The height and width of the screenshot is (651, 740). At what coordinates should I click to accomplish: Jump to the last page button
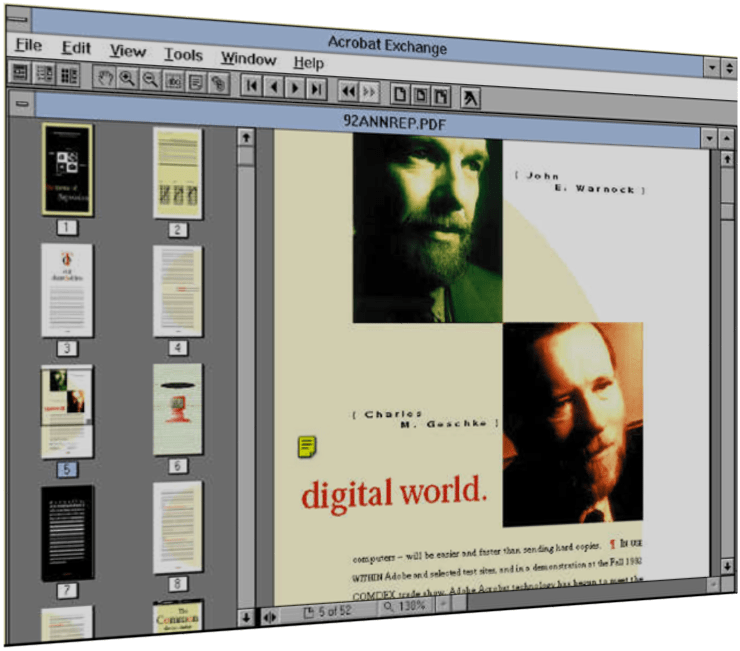tap(316, 89)
